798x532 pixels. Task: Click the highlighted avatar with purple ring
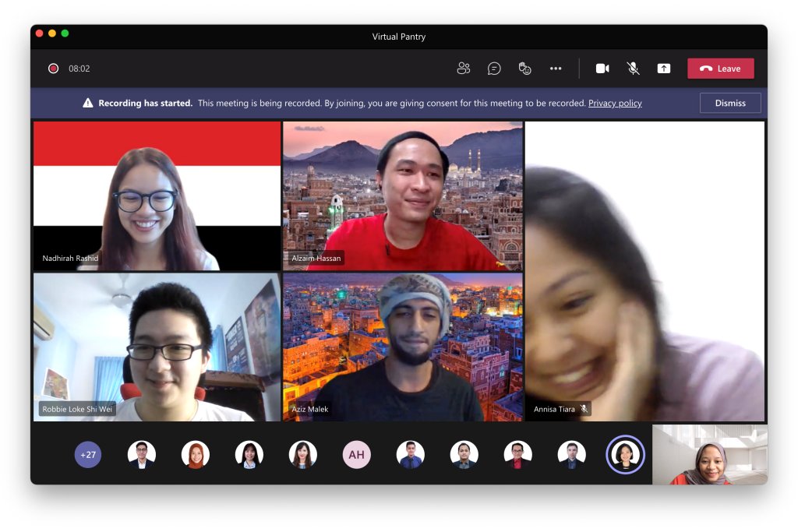coord(626,454)
